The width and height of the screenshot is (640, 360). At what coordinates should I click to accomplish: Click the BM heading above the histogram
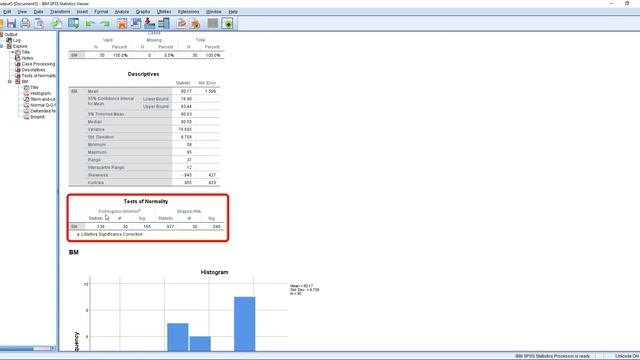click(74, 252)
